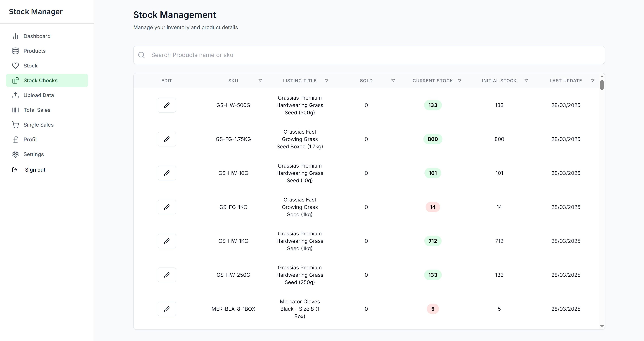Click the table scroll up arrow

point(602,77)
